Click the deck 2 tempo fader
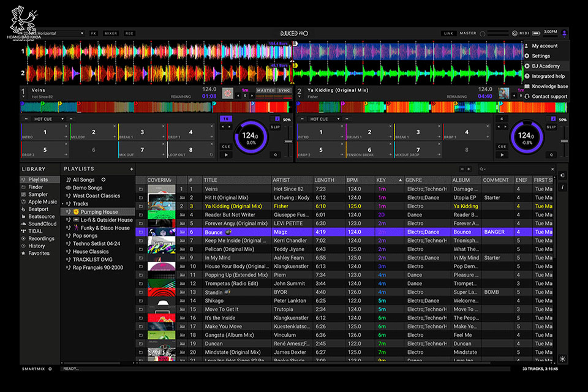Image resolution: width=588 pixels, height=392 pixels. [564, 141]
